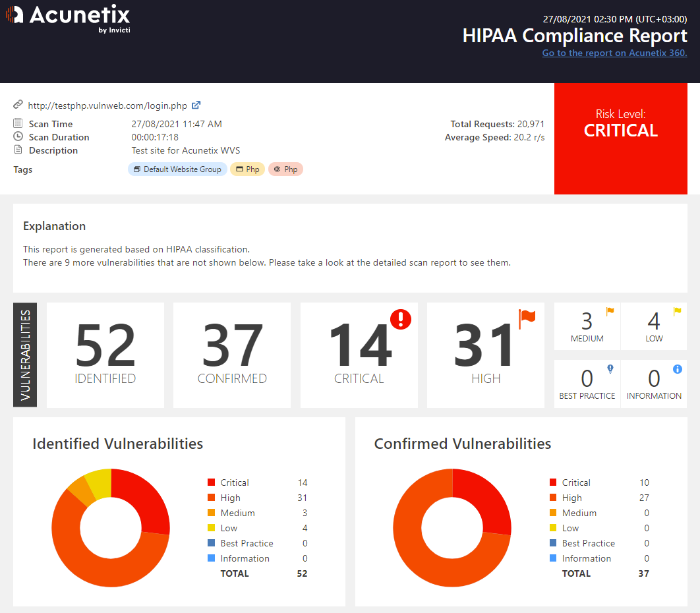Click the yellow low severity flag icon

[x=677, y=312]
